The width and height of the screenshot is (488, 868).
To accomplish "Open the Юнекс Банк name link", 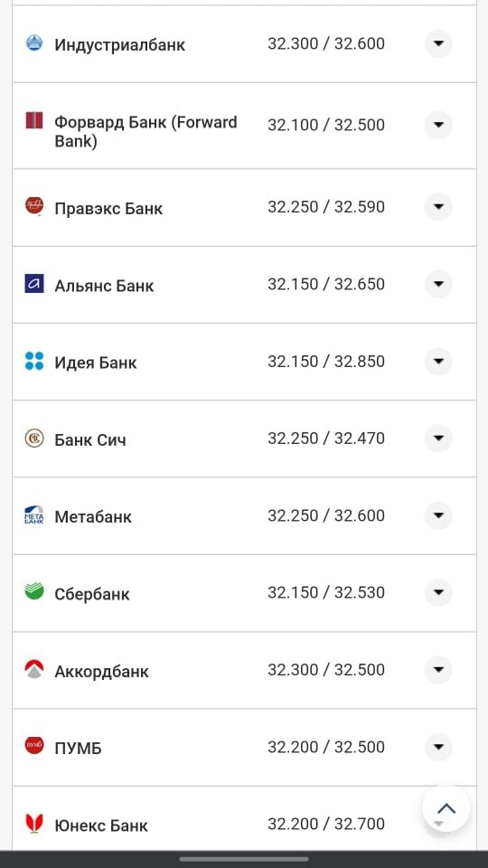I will coord(101,826).
